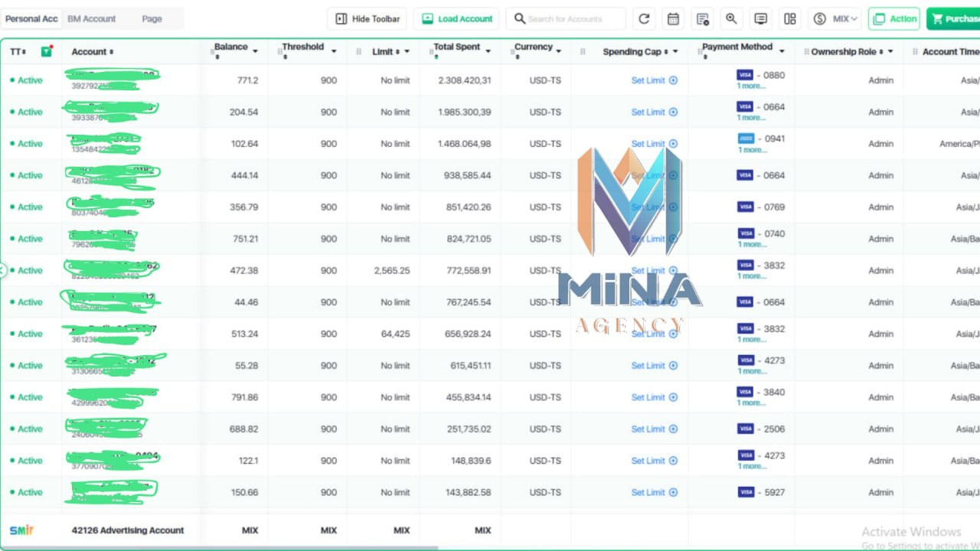The height and width of the screenshot is (551, 980).
Task: Click plus icon in 2.308.420,31 row's Set Limit
Action: tap(674, 80)
